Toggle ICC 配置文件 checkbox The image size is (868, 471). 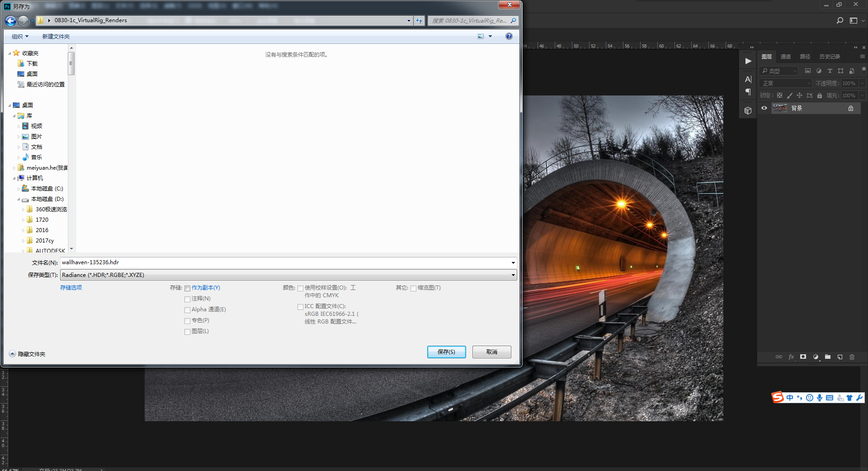(x=300, y=307)
